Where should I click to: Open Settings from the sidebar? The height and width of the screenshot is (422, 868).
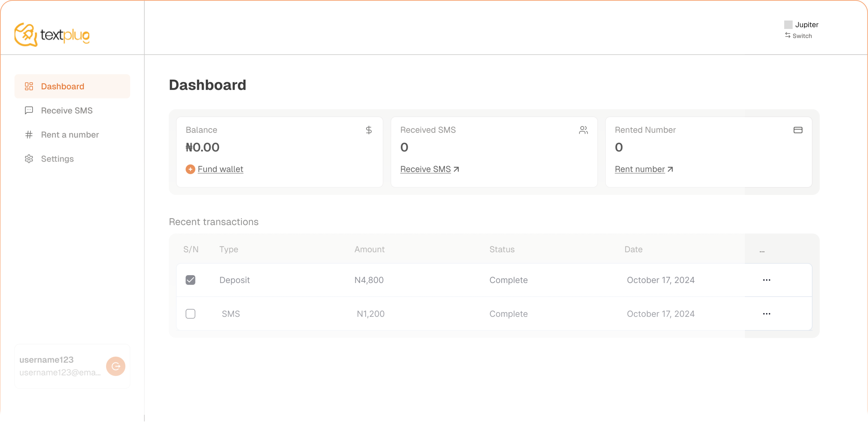(57, 159)
